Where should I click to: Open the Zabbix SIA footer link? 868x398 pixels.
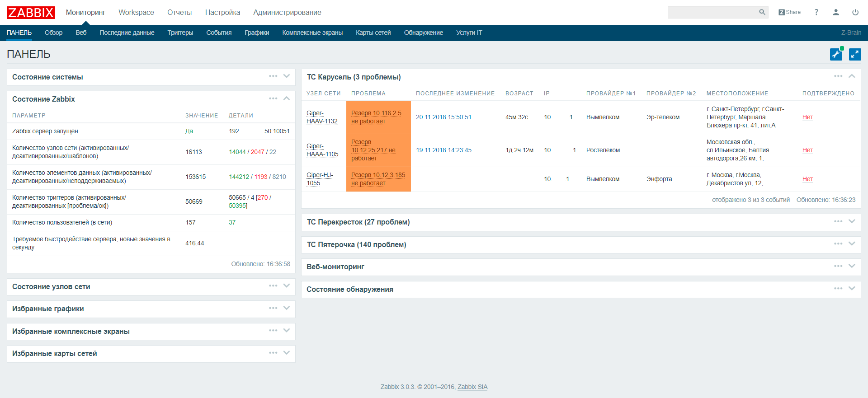coord(472,387)
